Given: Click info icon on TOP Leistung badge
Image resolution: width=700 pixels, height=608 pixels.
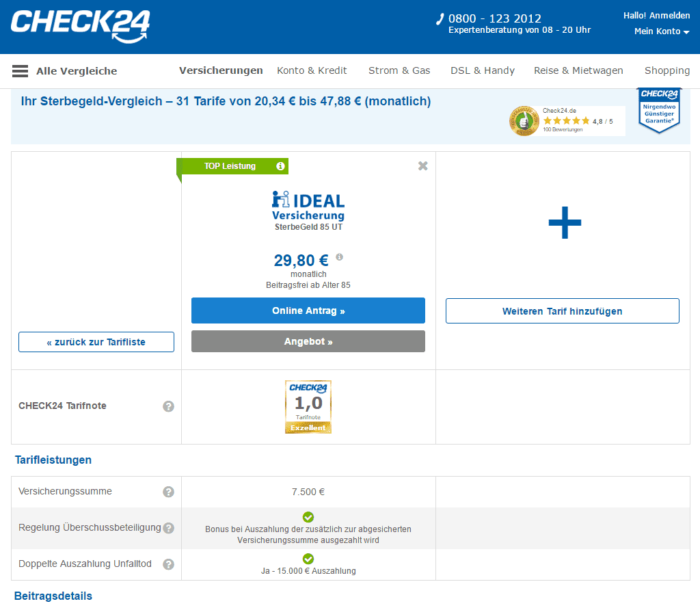Looking at the screenshot, I should (x=280, y=166).
